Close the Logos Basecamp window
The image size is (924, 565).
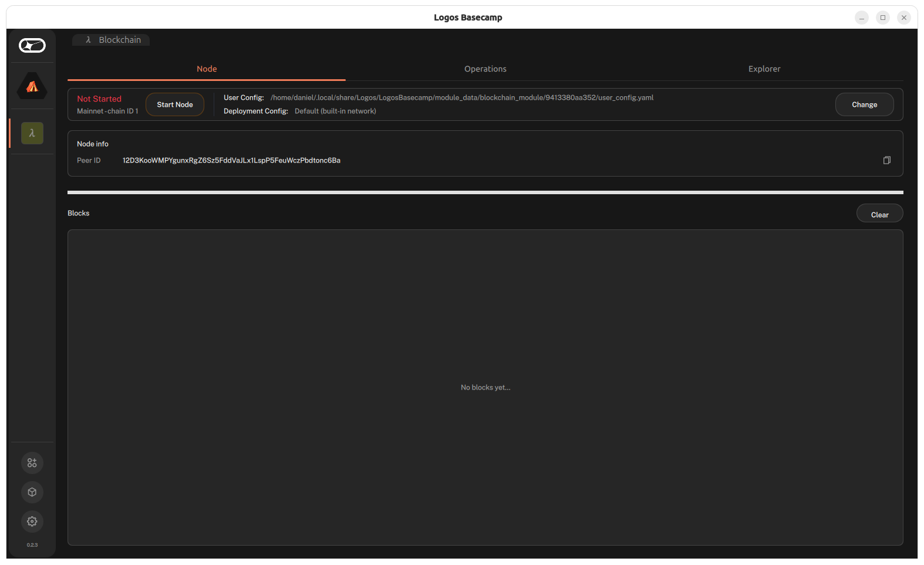click(904, 18)
